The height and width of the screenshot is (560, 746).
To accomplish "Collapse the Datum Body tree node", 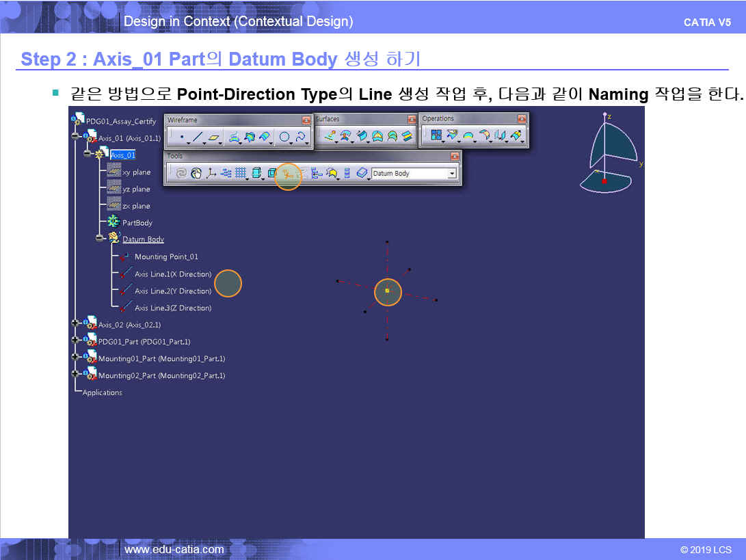I will point(100,239).
